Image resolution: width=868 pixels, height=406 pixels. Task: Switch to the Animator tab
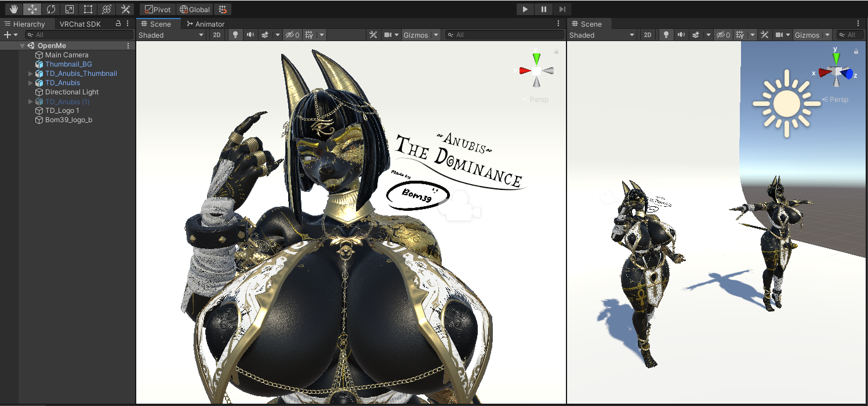point(206,24)
